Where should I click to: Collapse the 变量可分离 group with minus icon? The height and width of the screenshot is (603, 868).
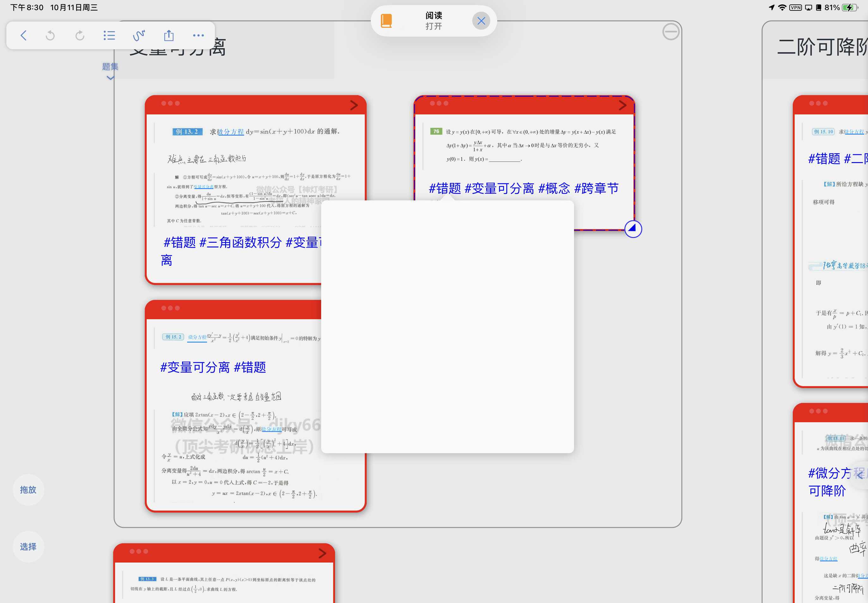coord(671,32)
